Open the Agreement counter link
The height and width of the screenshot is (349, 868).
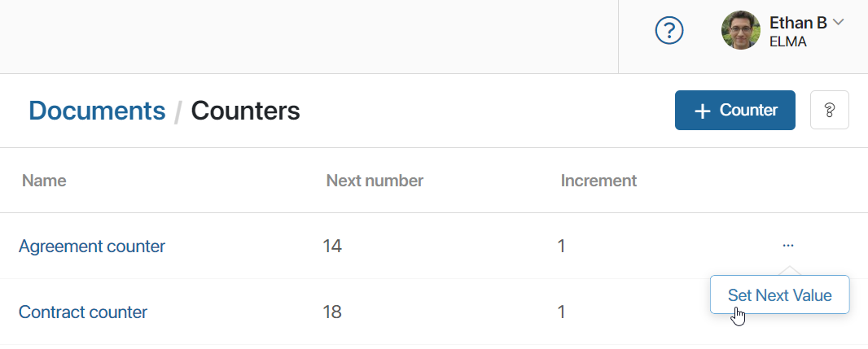(92, 246)
